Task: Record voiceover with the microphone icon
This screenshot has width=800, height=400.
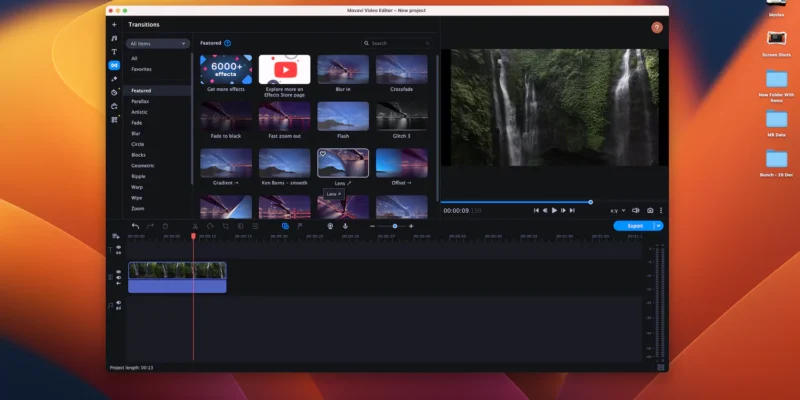Action: [345, 226]
